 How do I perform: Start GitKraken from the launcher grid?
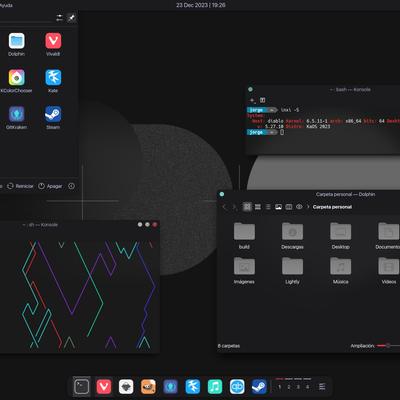pos(16,118)
